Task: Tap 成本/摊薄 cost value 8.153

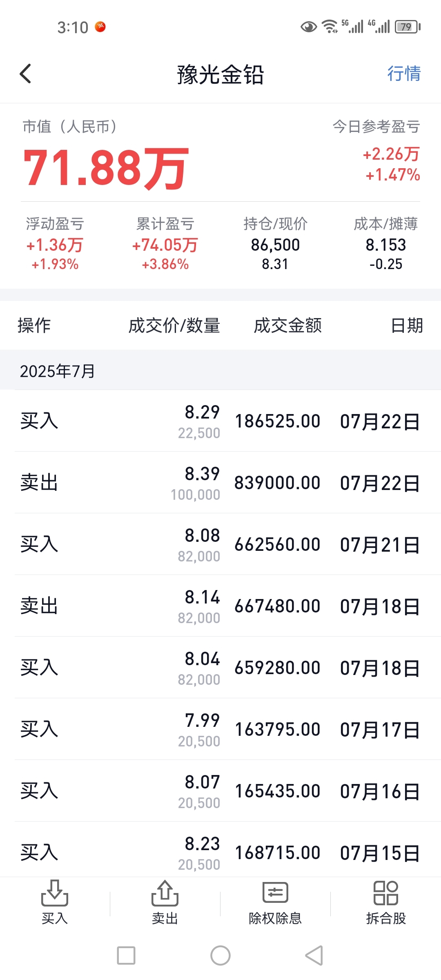Action: coord(386,245)
